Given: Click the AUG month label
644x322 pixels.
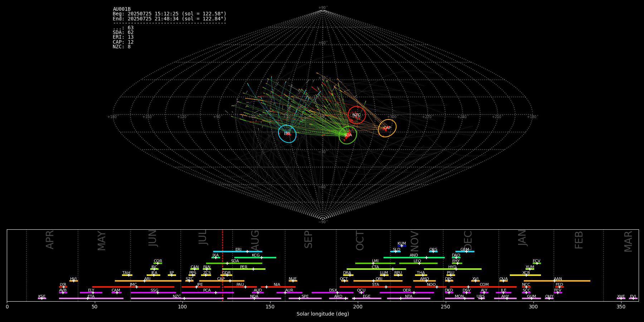Looking at the screenshot, I should (x=255, y=240).
